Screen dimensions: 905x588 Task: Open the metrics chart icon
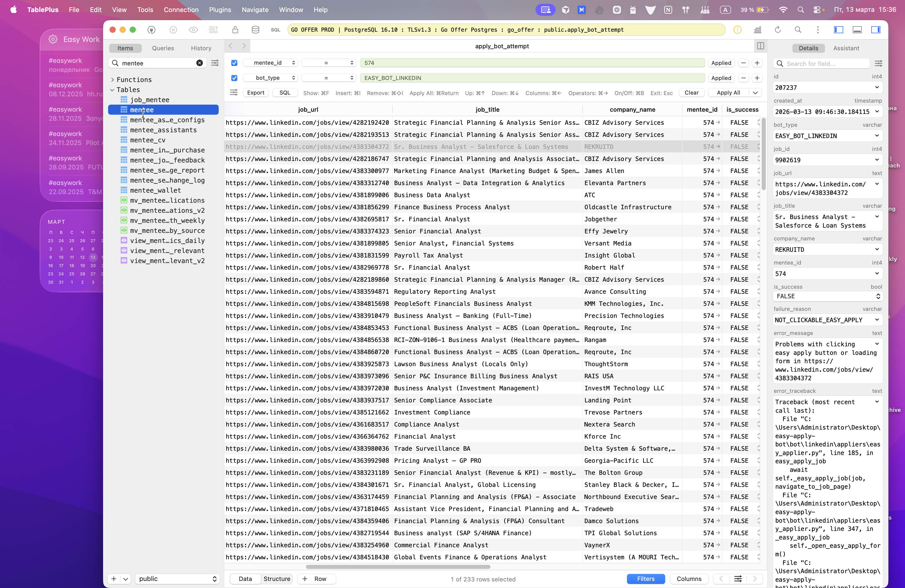tap(757, 30)
